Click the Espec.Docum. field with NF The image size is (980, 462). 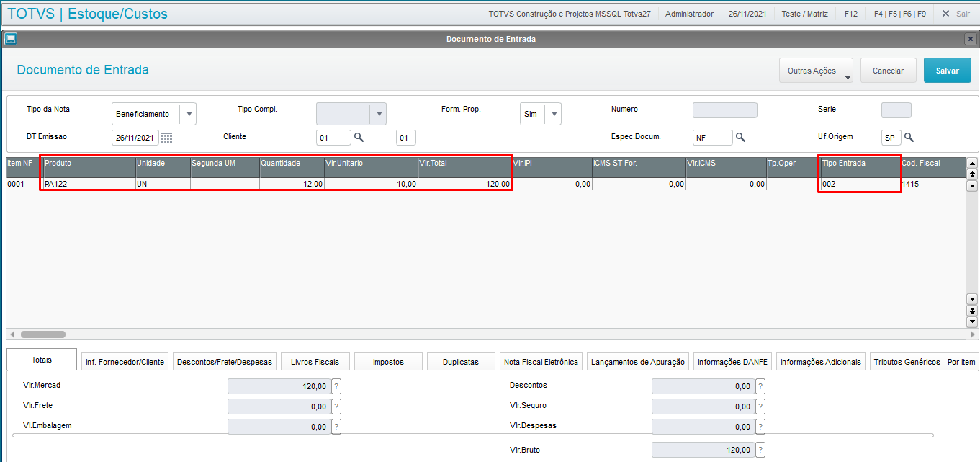[x=712, y=138]
